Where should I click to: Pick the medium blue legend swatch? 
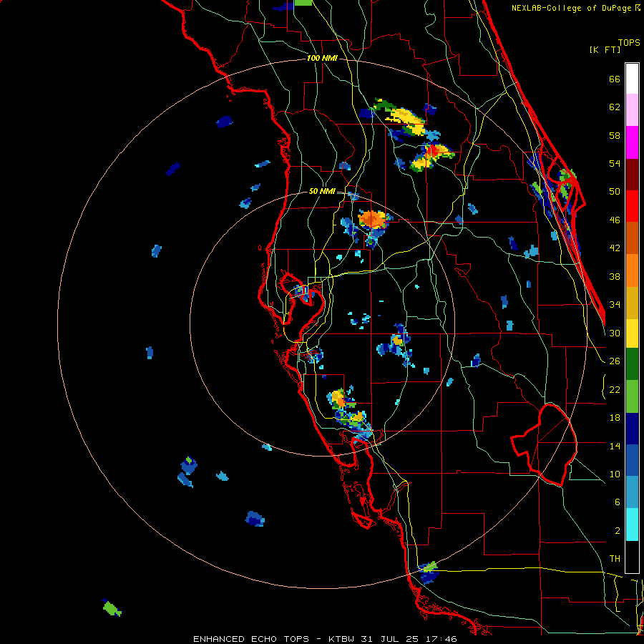pyautogui.click(x=632, y=461)
